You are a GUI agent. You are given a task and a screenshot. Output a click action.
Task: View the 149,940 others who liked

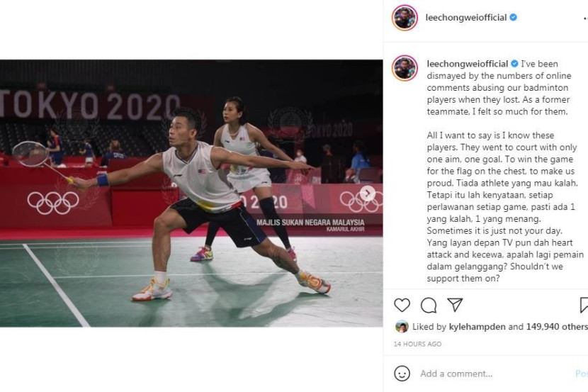[x=557, y=327]
